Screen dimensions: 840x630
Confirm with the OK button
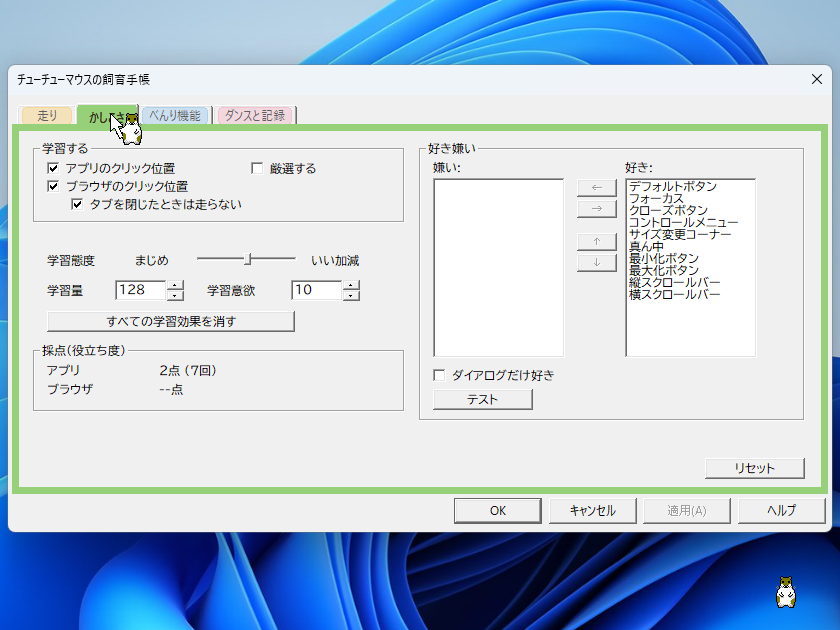[x=498, y=511]
